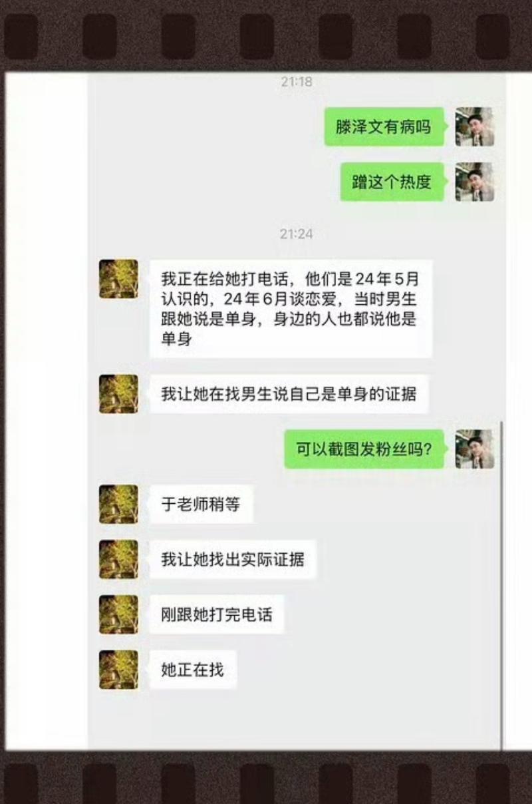Click the green 可以截图发粉丝吗? bubble
The width and height of the screenshot is (532, 804).
click(364, 449)
